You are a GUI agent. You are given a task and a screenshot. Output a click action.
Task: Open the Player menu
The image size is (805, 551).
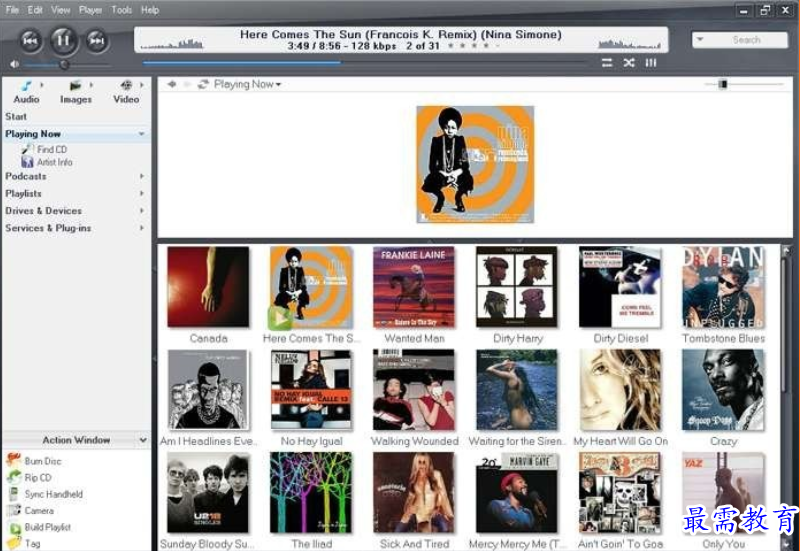pos(90,10)
